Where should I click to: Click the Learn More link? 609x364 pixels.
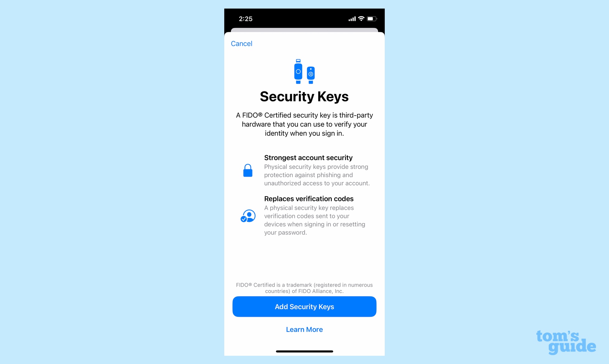[304, 329]
